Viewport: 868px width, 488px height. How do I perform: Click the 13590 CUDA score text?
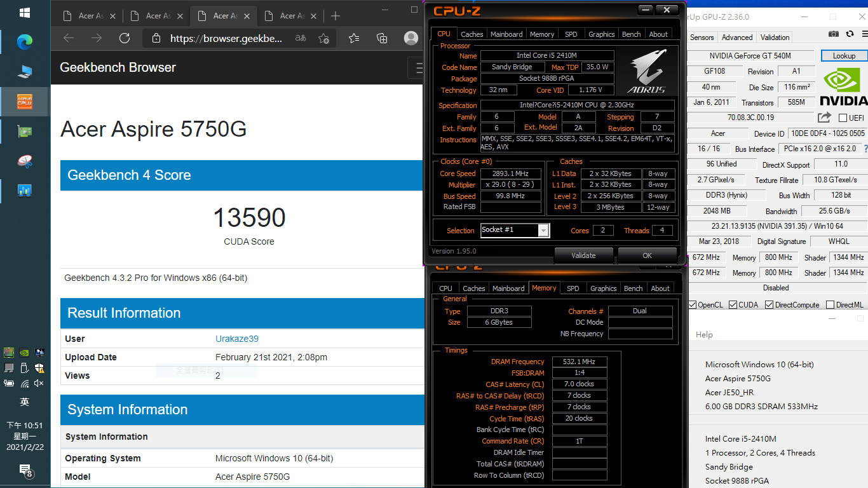point(249,217)
